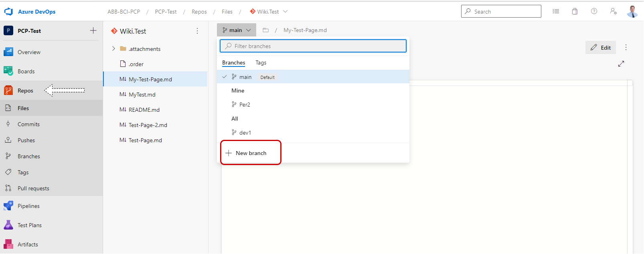
Task: Click the PCP-Test project name in sidebar
Action: (29, 31)
